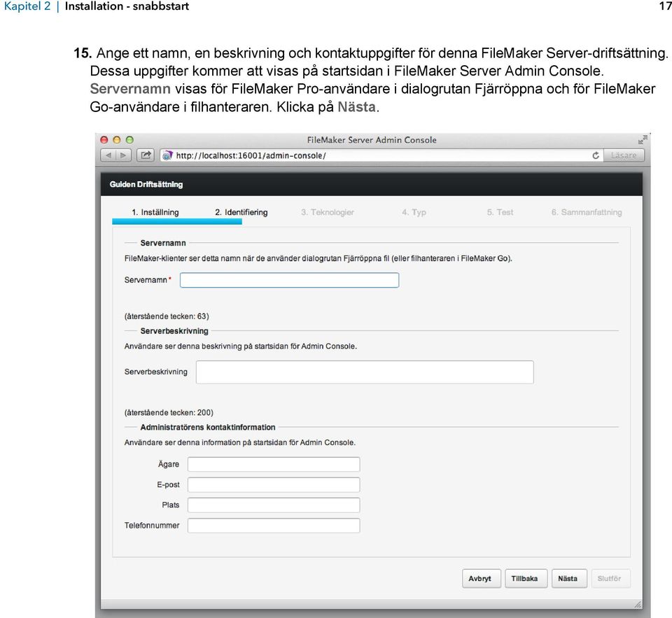Select the 2. Identifiering step tab
The height and width of the screenshot is (618, 672).
coord(241,212)
